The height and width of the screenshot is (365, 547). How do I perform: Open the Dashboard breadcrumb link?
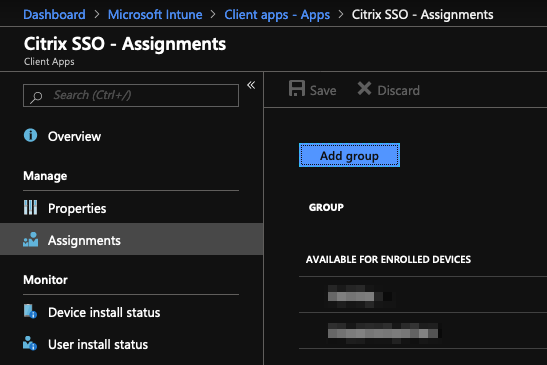(x=54, y=15)
